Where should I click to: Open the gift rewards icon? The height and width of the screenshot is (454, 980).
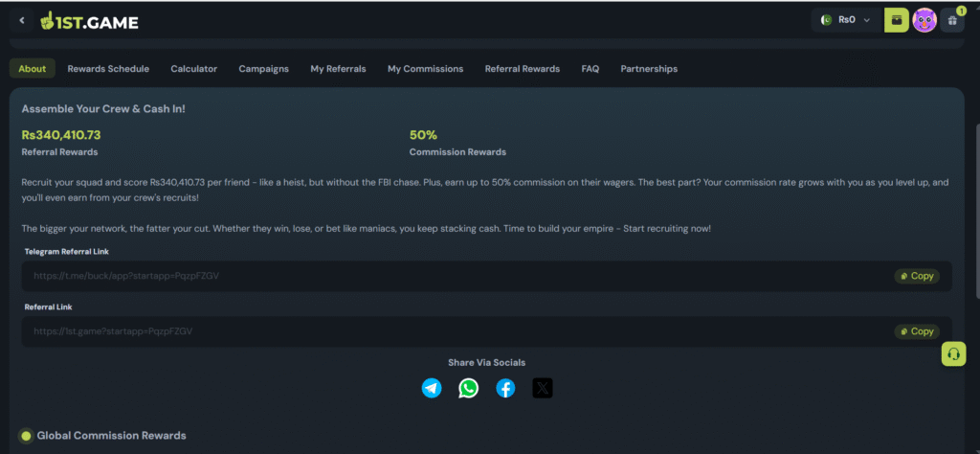[x=951, y=20]
